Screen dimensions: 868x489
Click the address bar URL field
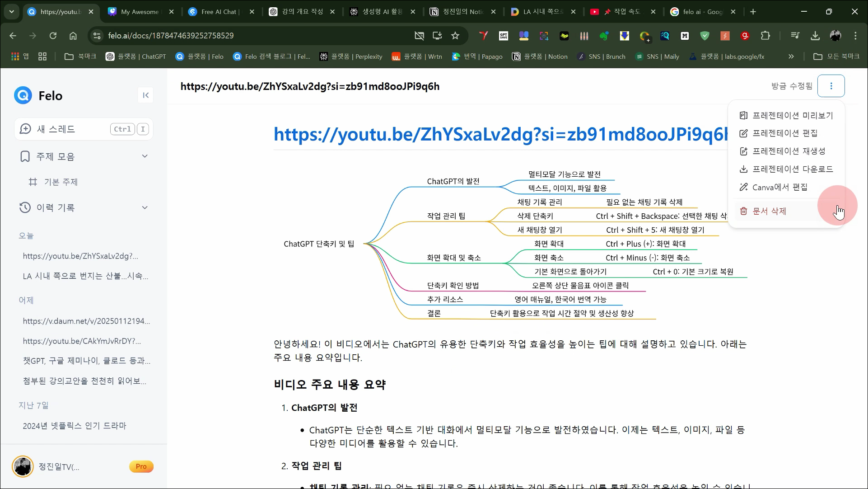pos(253,36)
